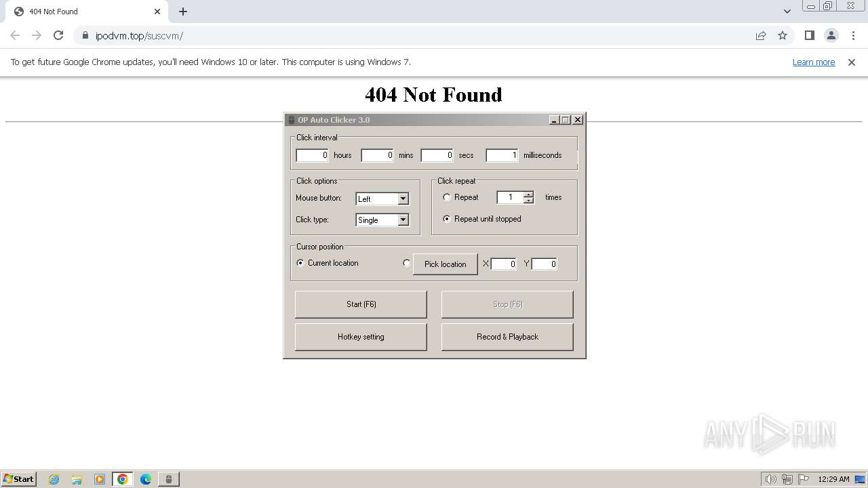Click the Start (F6) button
The width and height of the screenshot is (868, 488).
(361, 304)
